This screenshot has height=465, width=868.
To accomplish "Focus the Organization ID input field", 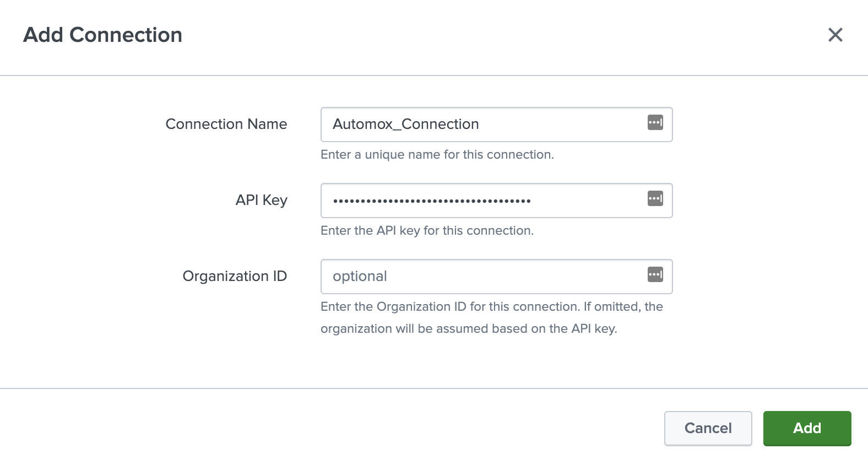I will (496, 277).
